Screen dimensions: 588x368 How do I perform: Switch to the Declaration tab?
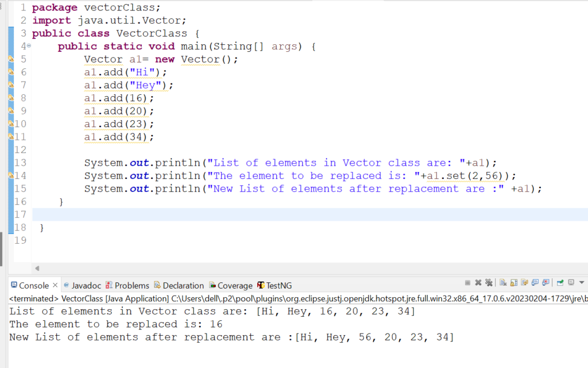179,285
